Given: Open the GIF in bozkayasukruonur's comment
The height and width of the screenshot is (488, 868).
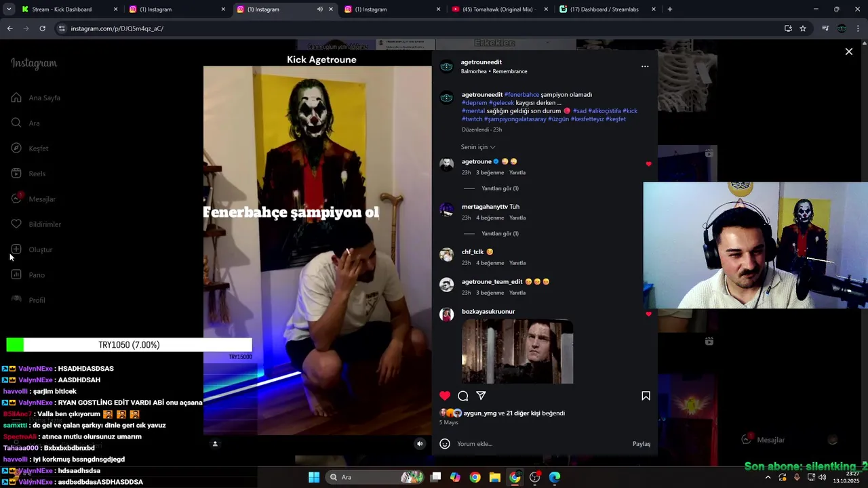Looking at the screenshot, I should coord(517,352).
